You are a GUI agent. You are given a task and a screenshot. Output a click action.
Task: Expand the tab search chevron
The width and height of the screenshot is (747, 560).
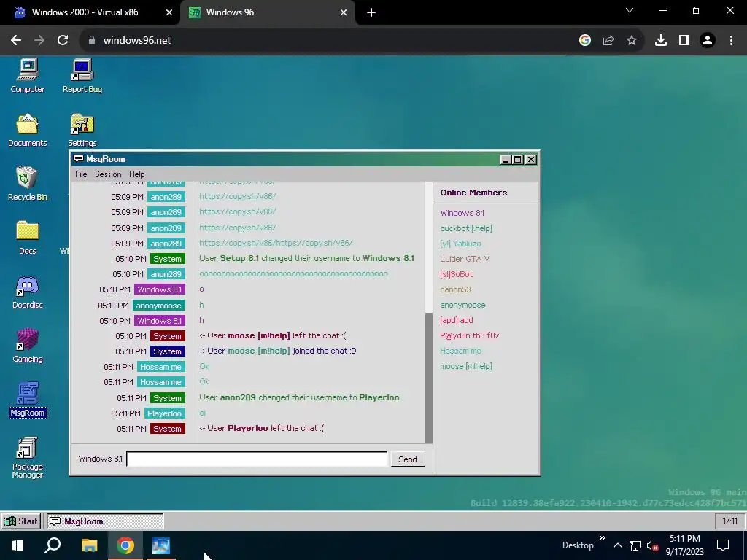[630, 10]
